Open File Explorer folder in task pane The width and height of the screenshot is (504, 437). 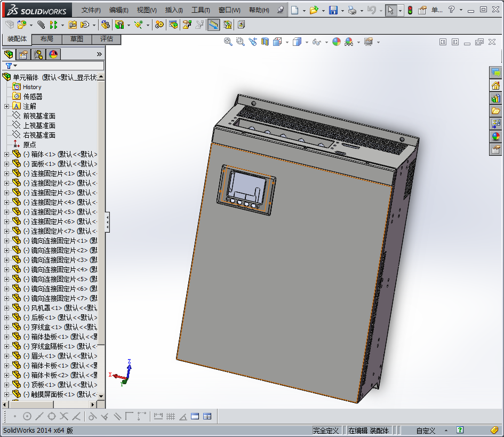pyautogui.click(x=496, y=111)
